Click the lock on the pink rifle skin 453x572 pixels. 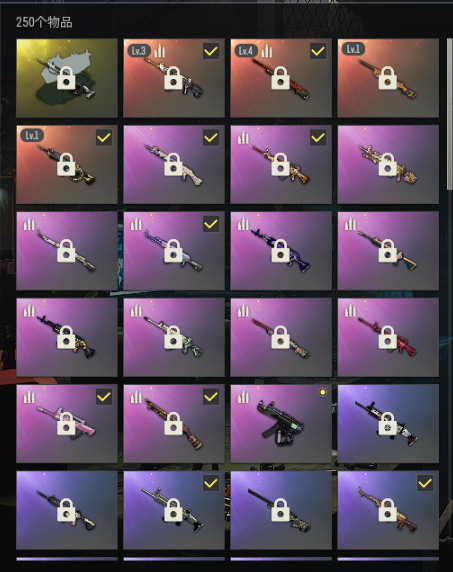pos(66,424)
